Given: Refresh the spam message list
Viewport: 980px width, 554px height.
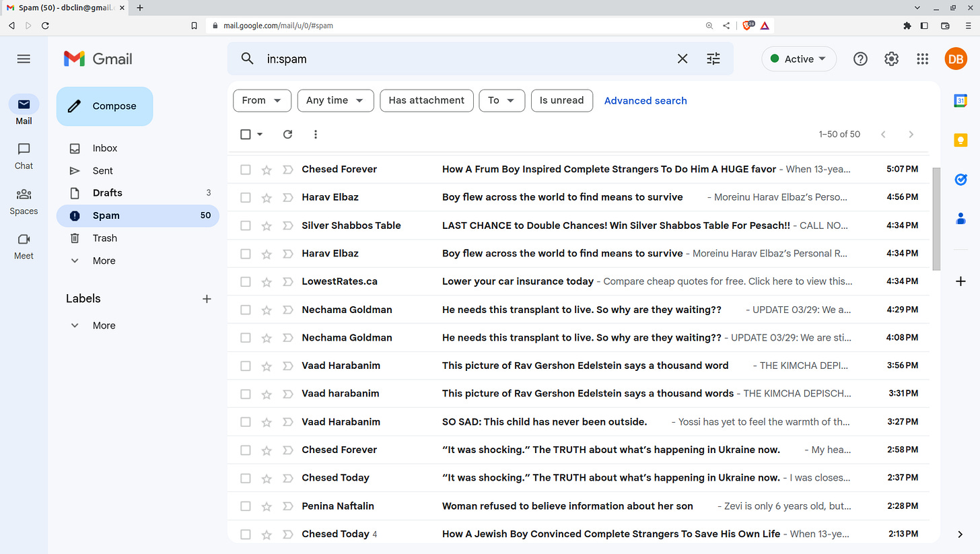Looking at the screenshot, I should click(x=287, y=134).
